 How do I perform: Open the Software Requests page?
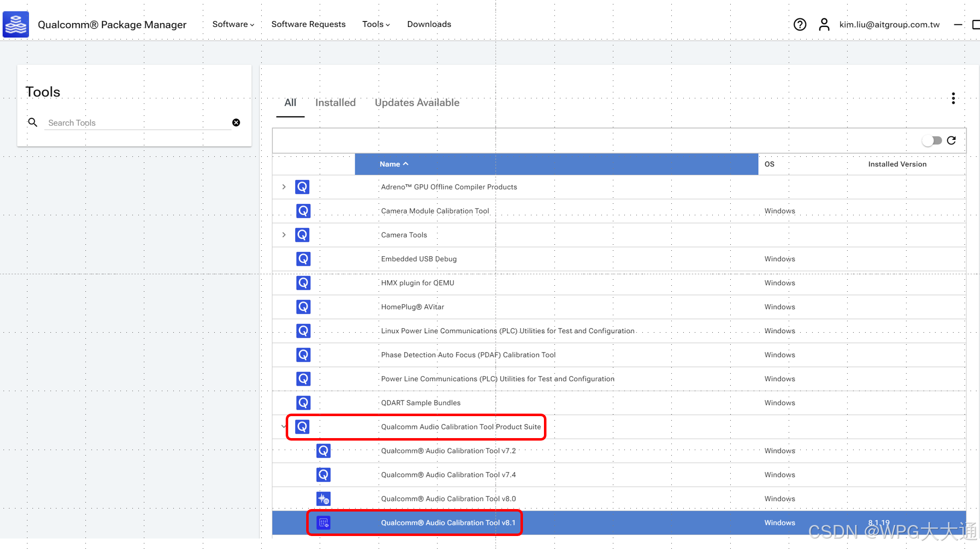[x=308, y=24]
